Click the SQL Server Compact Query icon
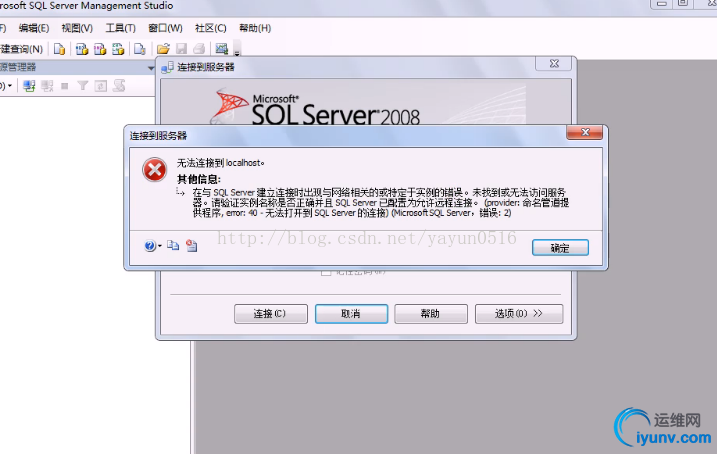The height and width of the screenshot is (454, 717). (140, 49)
